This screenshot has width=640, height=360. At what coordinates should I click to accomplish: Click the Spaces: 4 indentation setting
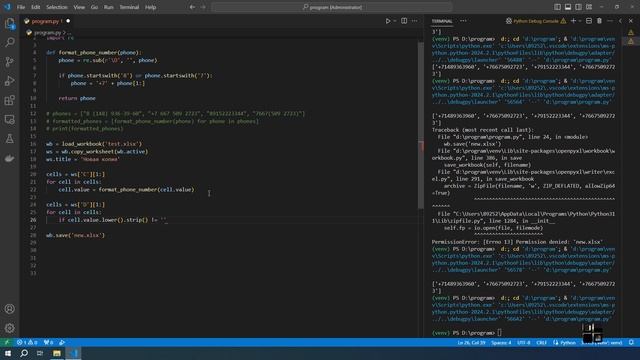tap(501, 342)
